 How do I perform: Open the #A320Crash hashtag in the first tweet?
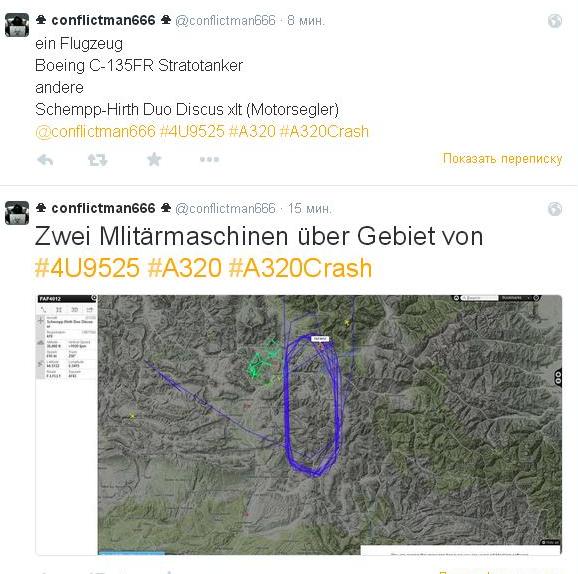(324, 131)
